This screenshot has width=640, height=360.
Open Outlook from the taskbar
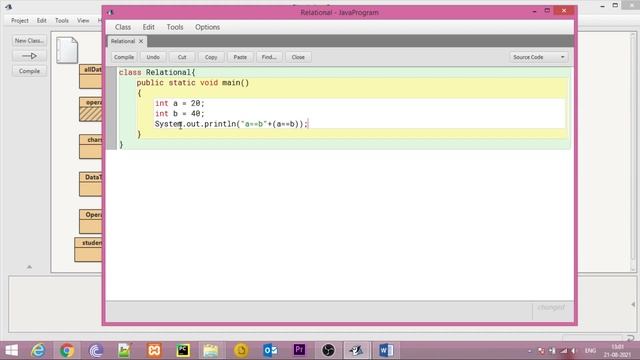point(270,350)
